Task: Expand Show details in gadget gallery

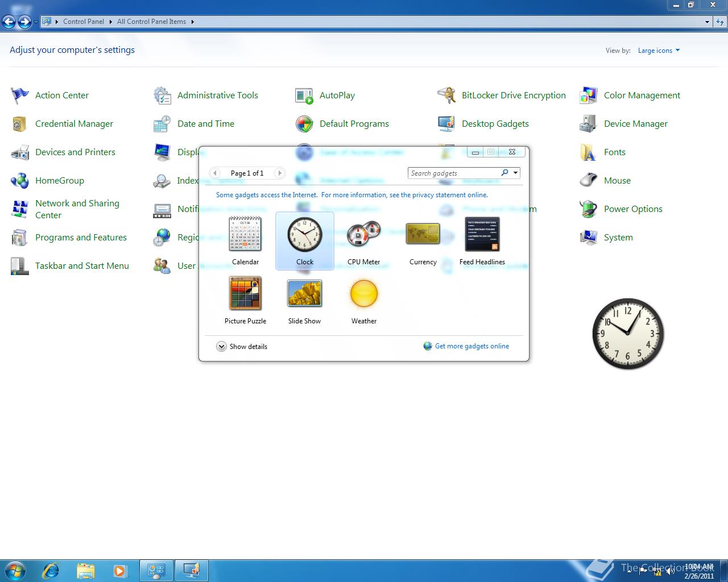Action: pos(242,347)
